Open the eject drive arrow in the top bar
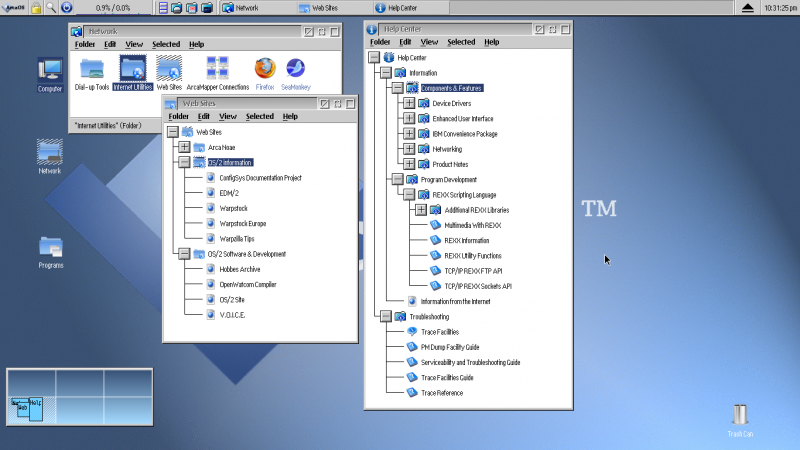 tap(747, 8)
